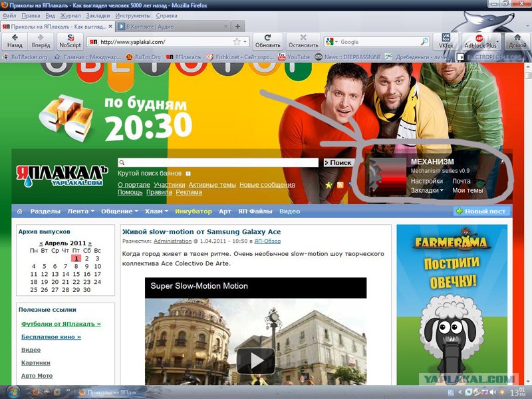Create a post with Новый пост button
This screenshot has height=399, width=532.
pos(481,211)
